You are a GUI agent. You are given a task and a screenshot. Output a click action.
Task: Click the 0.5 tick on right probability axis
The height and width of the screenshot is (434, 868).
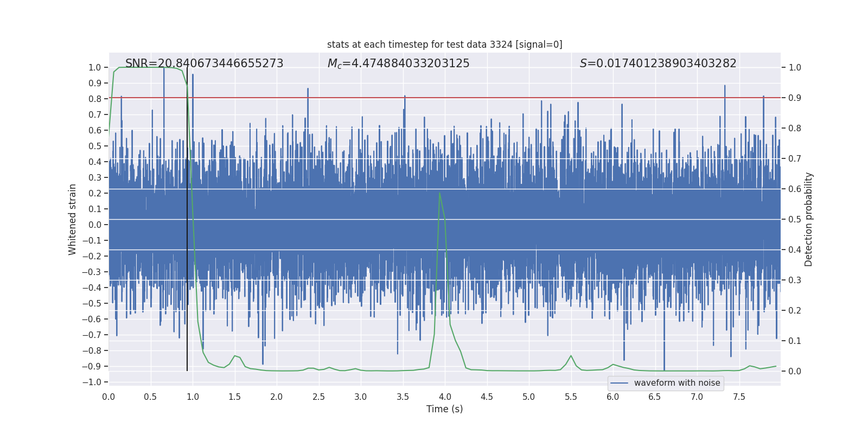[795, 220]
